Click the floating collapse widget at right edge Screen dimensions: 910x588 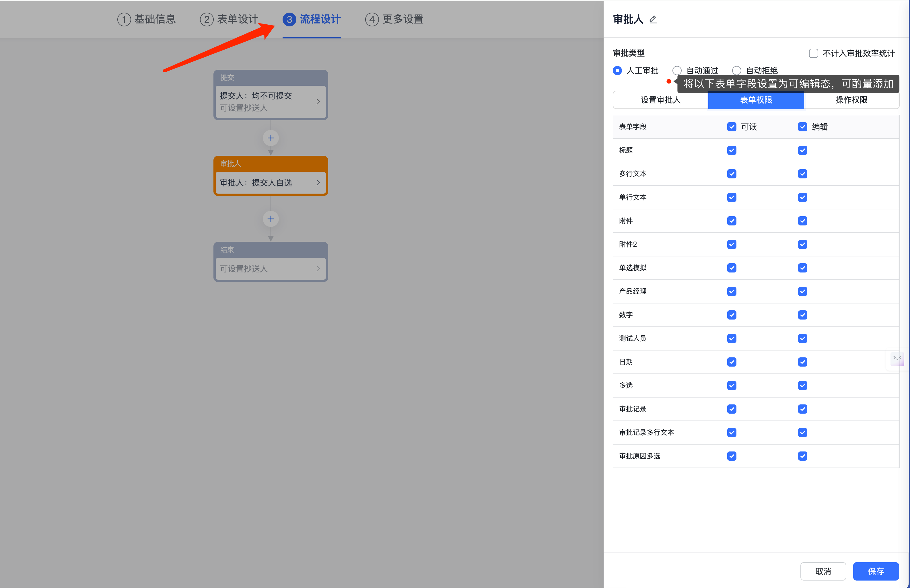897,358
